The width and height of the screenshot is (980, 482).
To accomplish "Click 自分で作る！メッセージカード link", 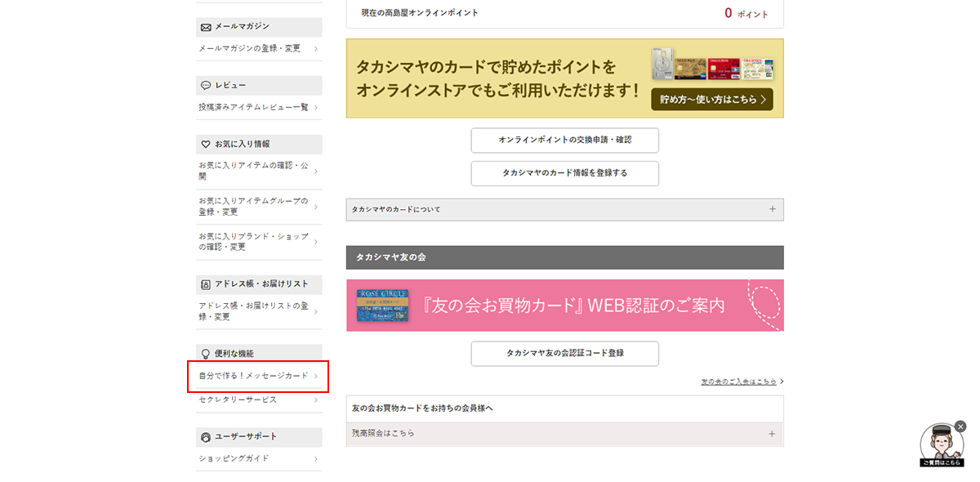I will point(259,376).
